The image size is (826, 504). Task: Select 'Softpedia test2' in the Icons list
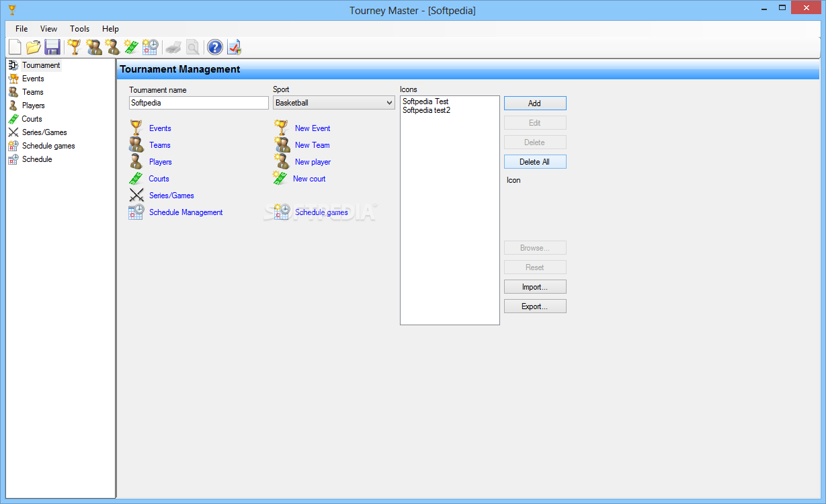tap(426, 110)
